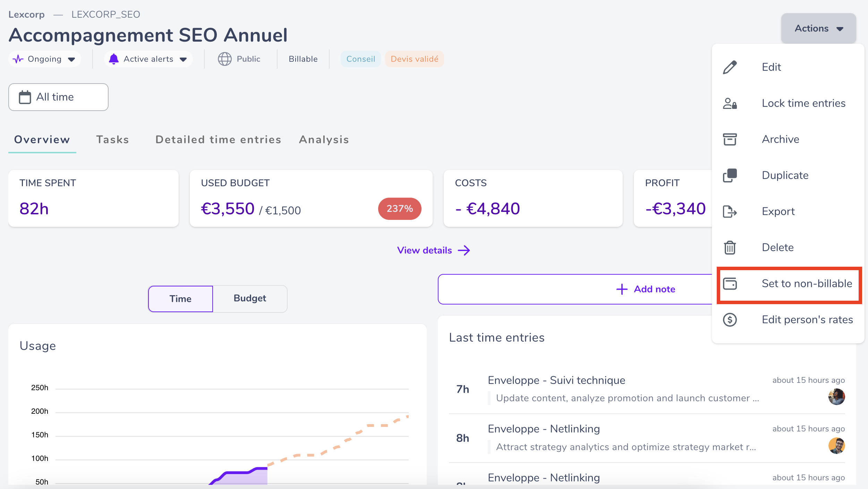
Task: Click the wallet icon beside Set to non-billable
Action: click(730, 284)
